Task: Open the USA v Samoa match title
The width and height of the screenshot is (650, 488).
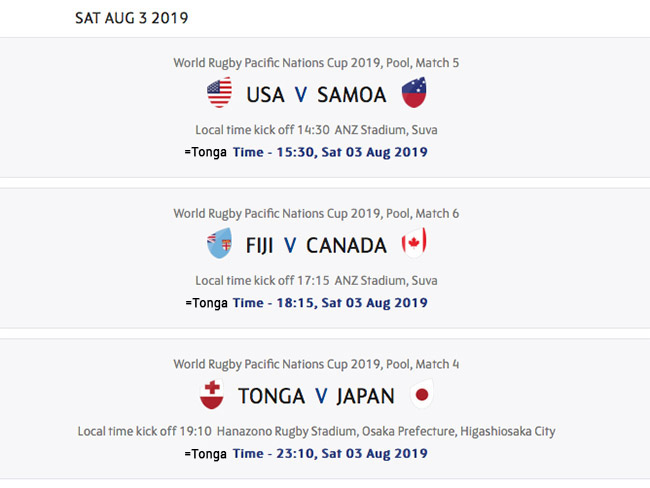Action: pos(316,95)
